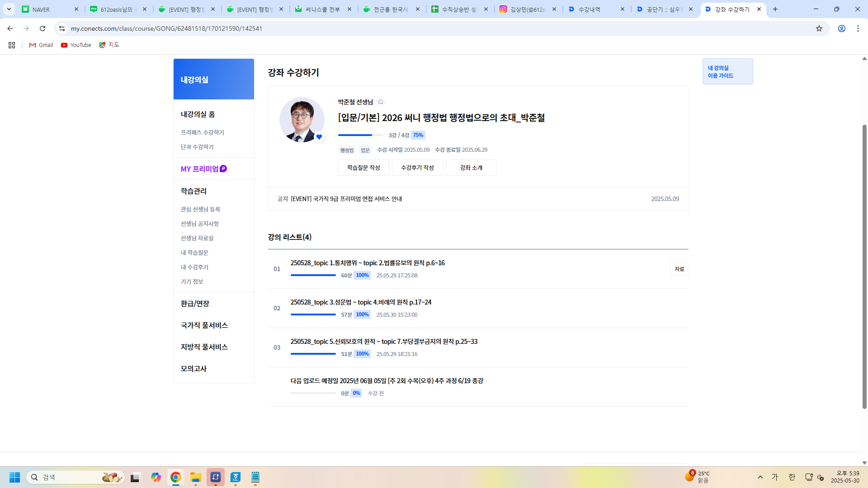Click the purple P premium badge icon
This screenshot has height=488, width=868.
coord(223,169)
